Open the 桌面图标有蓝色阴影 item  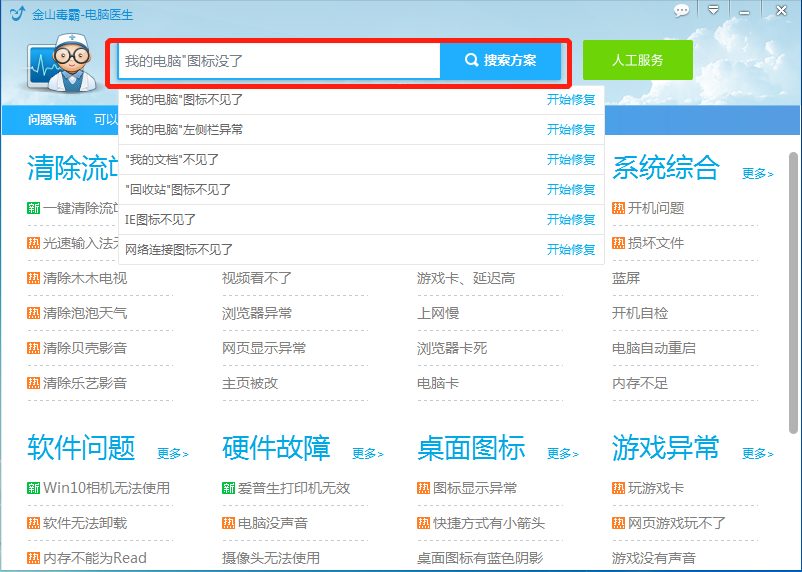click(x=480, y=558)
